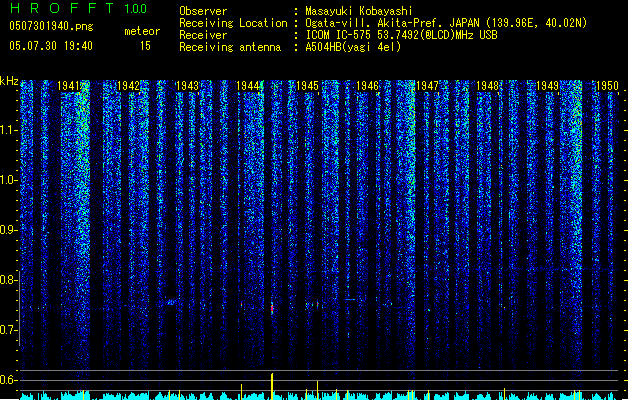Select the file name 0507301940.png
The image size is (629, 400).
(x=51, y=26)
